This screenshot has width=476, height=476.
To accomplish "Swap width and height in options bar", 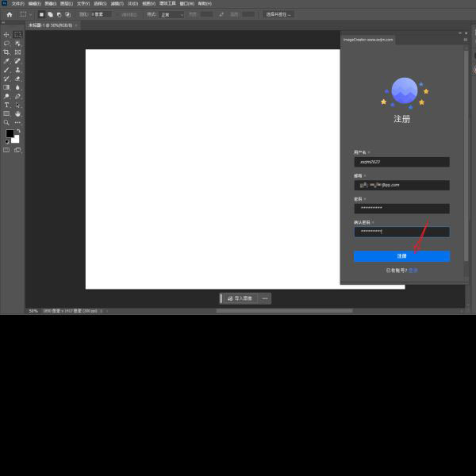I will (221, 14).
